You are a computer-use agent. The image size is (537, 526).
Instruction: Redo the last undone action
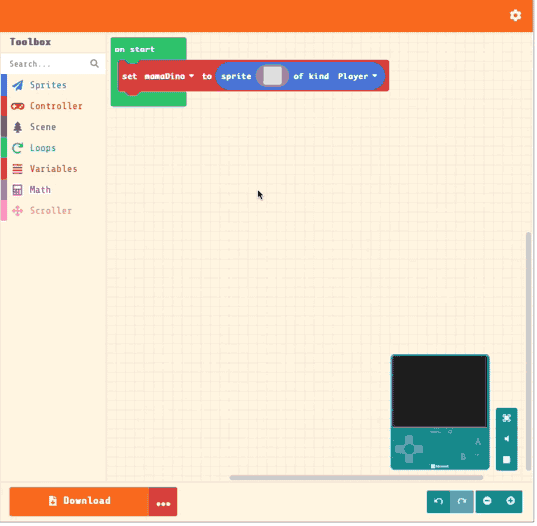pyautogui.click(x=462, y=501)
